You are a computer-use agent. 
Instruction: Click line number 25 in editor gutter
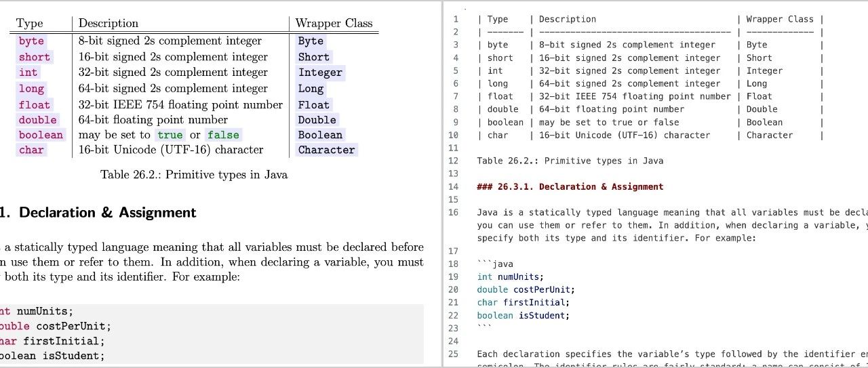[454, 354]
